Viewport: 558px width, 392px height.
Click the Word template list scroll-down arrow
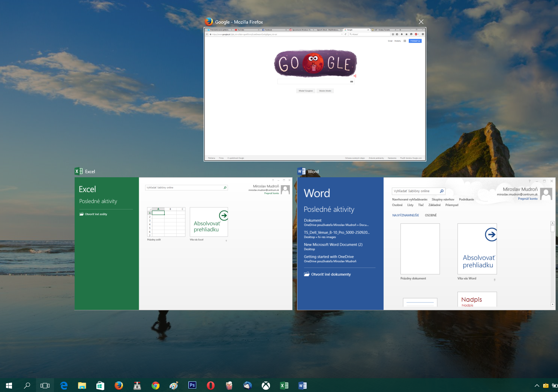(x=552, y=304)
